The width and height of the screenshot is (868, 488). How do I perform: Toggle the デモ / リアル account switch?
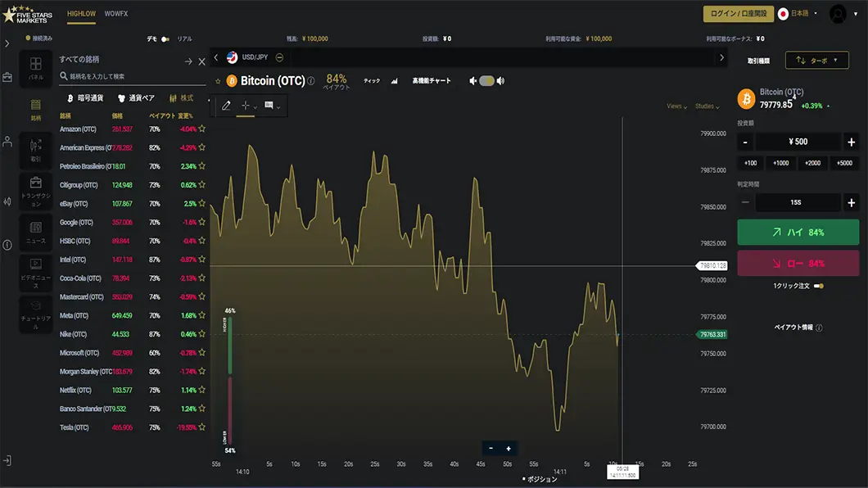coord(165,39)
